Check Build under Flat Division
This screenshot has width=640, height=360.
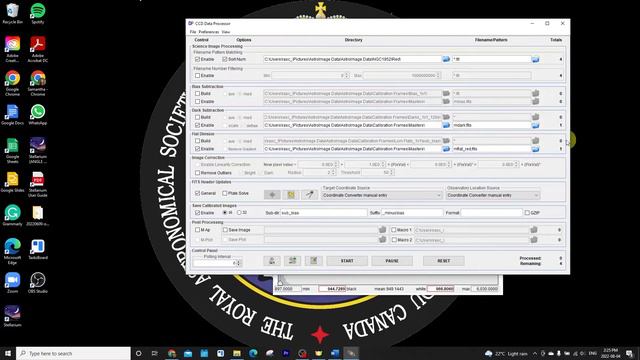[x=198, y=141]
